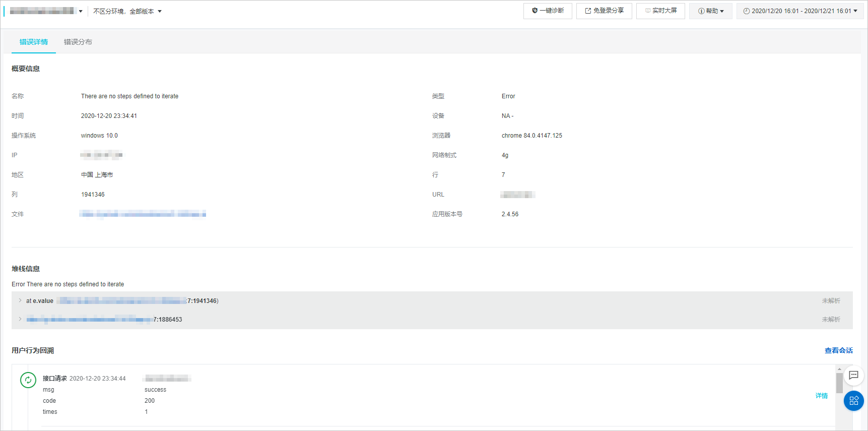Expand the 'at e.value' stack frame

pos(20,300)
